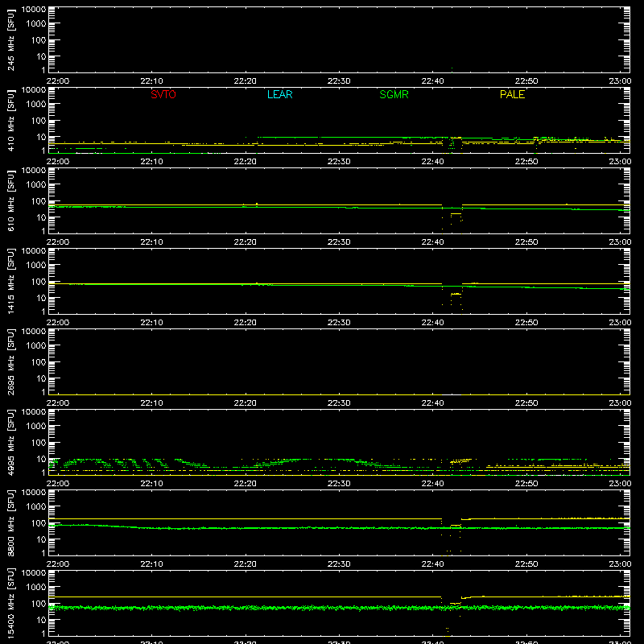Viewport: 644px width, 644px height.
Task: Click the yellow PALE station label
Action: click(x=512, y=94)
